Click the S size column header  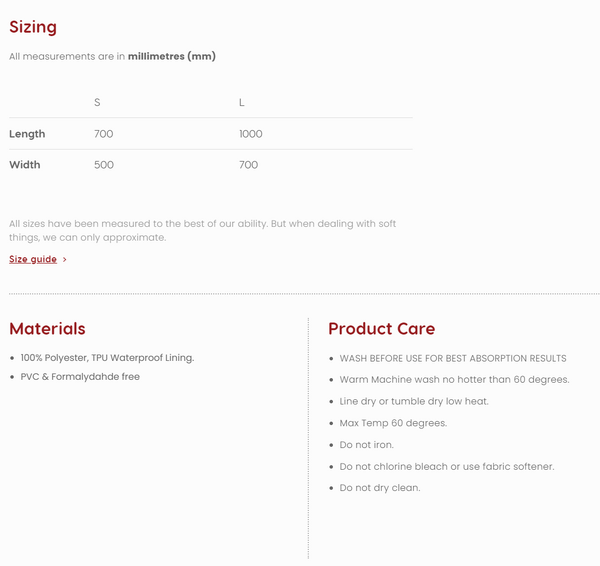coord(97,102)
